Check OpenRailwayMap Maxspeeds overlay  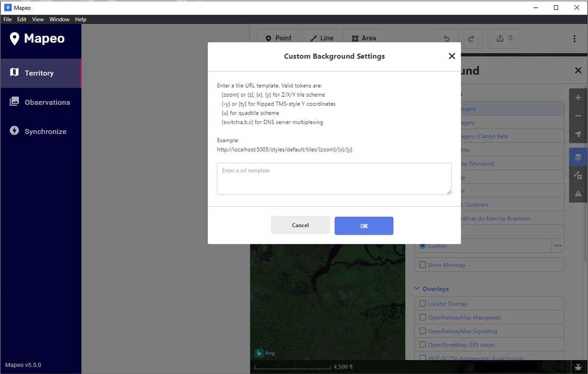click(423, 318)
